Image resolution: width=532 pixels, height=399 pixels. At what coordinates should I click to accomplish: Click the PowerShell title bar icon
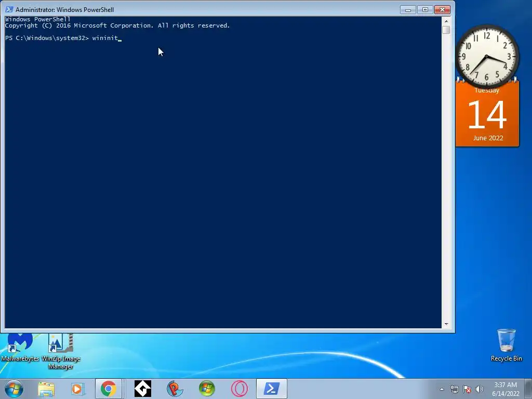click(9, 9)
